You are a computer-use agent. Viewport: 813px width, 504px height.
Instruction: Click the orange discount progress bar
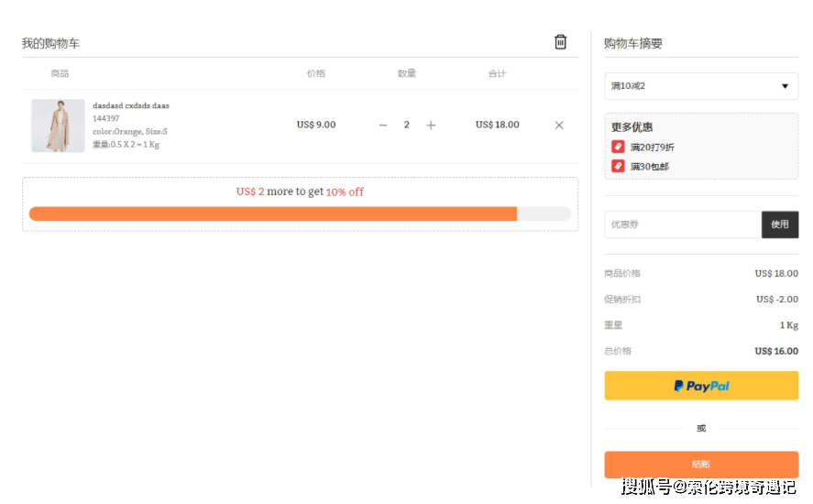pos(273,214)
